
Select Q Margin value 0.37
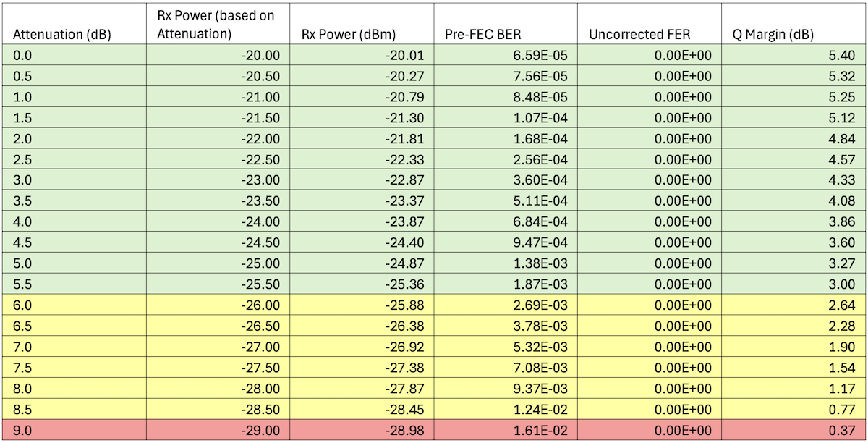click(793, 429)
